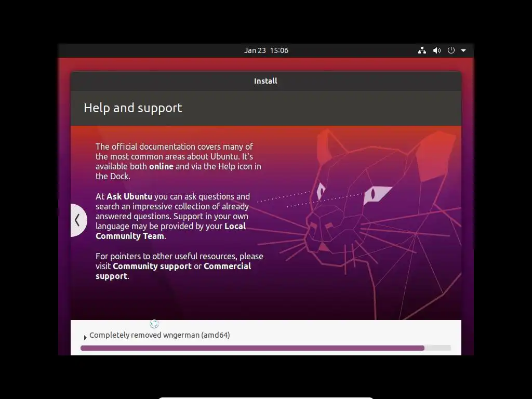Open the wired network status icon
This screenshot has height=399, width=532.
click(x=422, y=50)
